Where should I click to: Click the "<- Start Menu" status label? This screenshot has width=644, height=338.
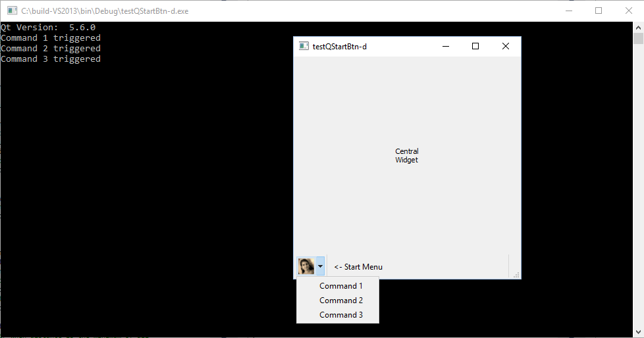358,266
